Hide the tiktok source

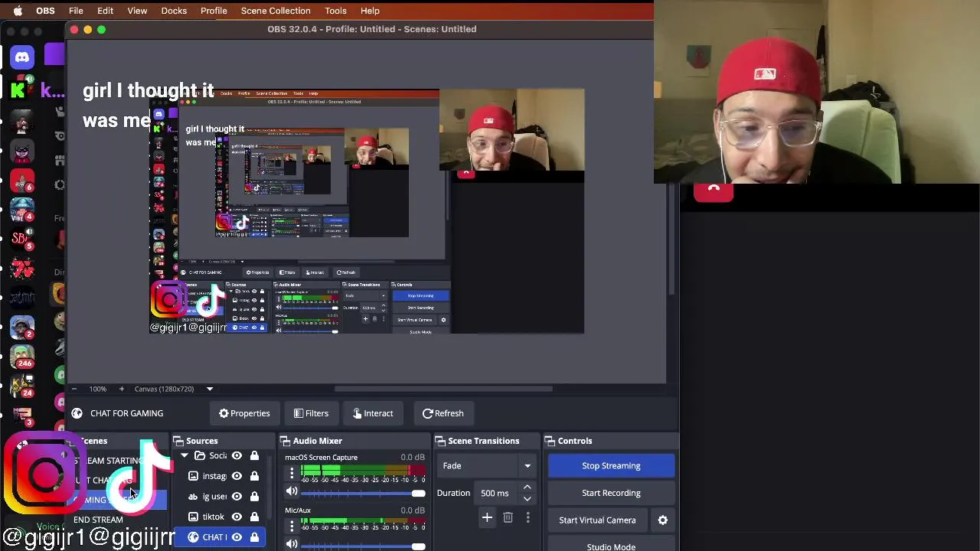237,517
